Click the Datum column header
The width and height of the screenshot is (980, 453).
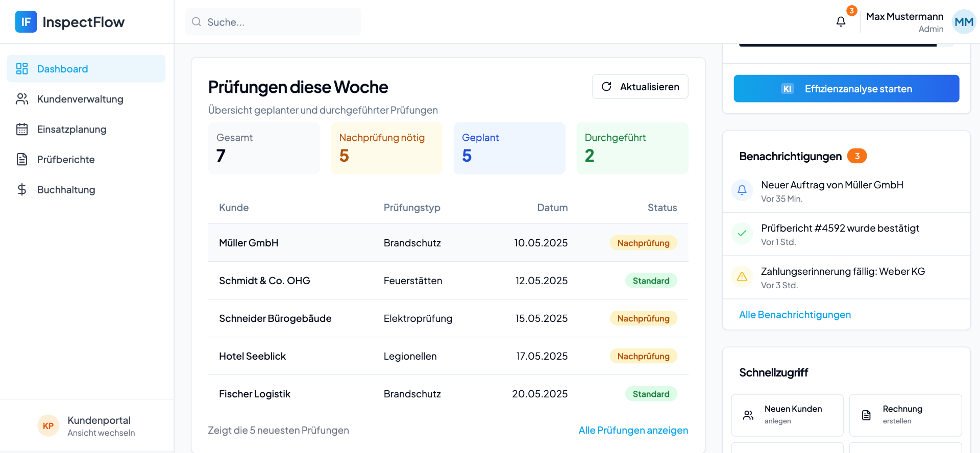pyautogui.click(x=552, y=208)
